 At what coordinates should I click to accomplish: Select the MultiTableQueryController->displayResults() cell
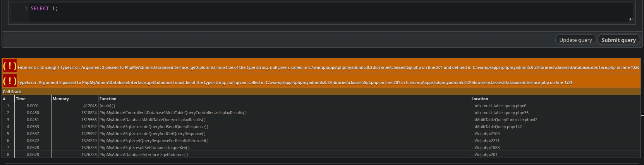coord(173,113)
